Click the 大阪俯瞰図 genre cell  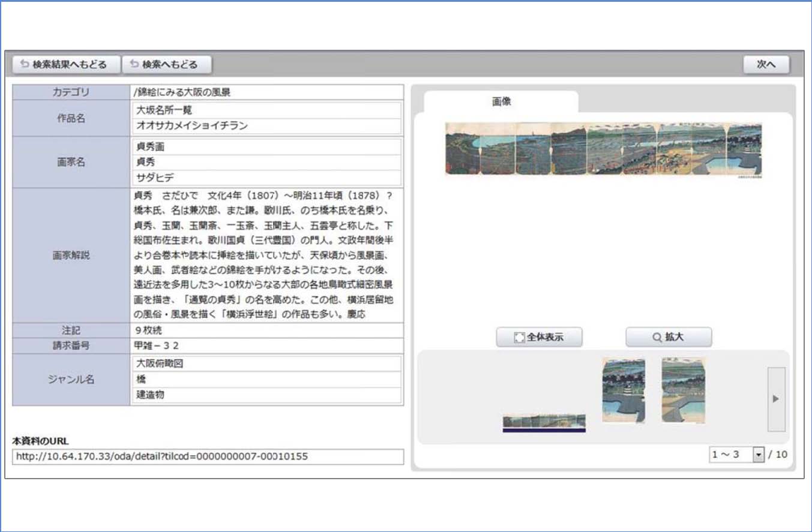[266, 364]
